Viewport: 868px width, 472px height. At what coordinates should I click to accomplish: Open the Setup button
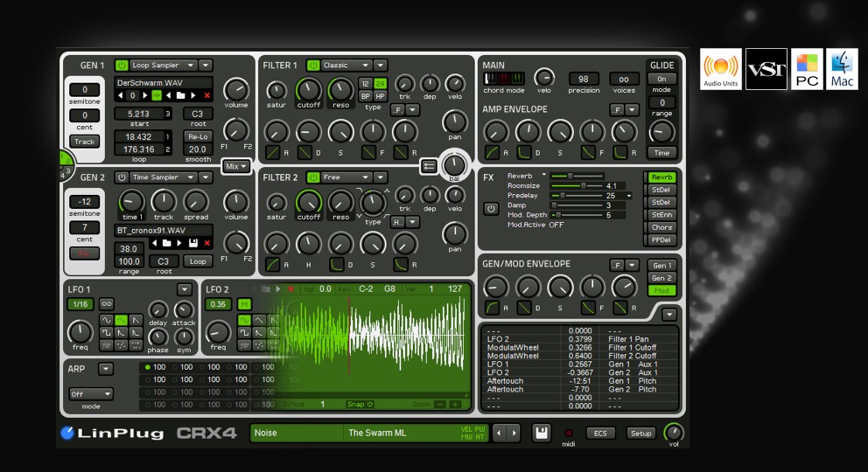(x=641, y=434)
